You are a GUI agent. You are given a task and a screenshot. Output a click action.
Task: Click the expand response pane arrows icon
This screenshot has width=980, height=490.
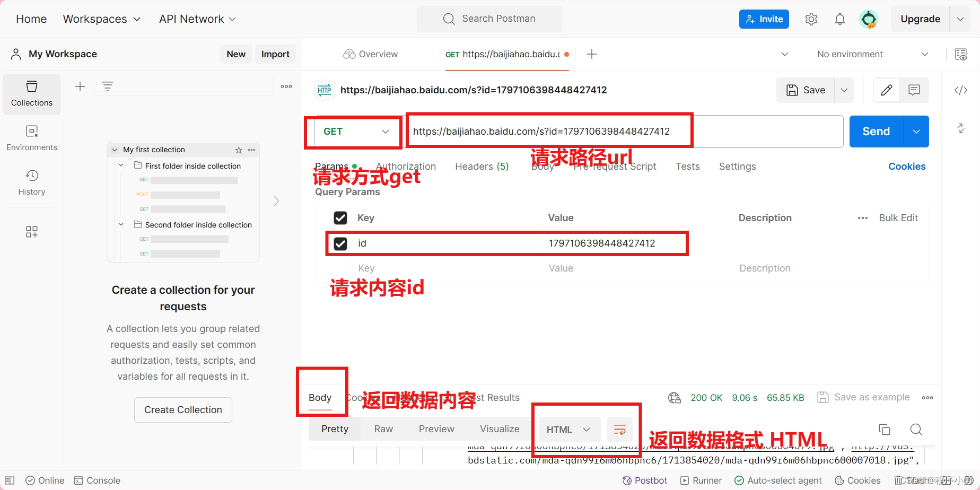[961, 128]
